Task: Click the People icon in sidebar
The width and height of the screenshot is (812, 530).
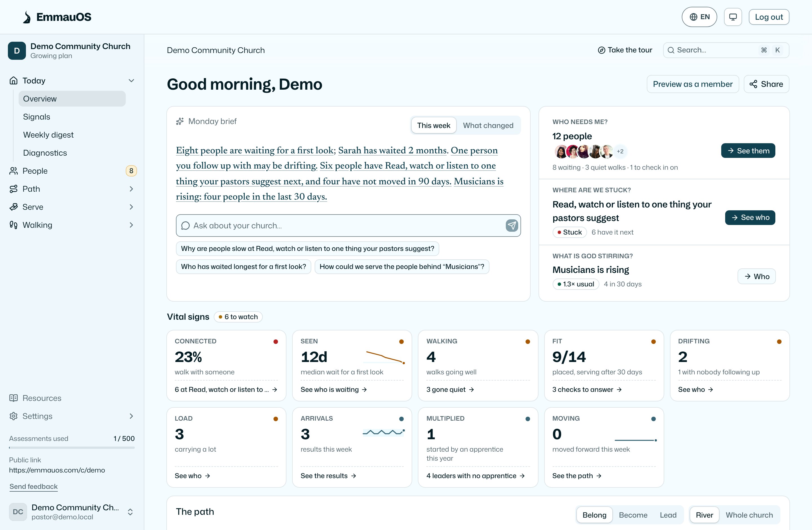Action: [x=14, y=171]
